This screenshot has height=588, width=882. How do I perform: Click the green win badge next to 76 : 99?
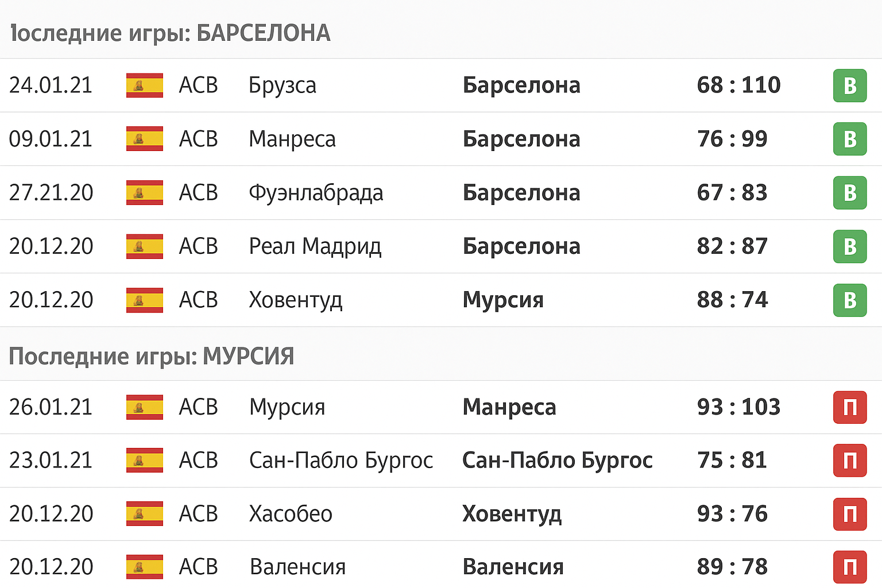pyautogui.click(x=850, y=139)
